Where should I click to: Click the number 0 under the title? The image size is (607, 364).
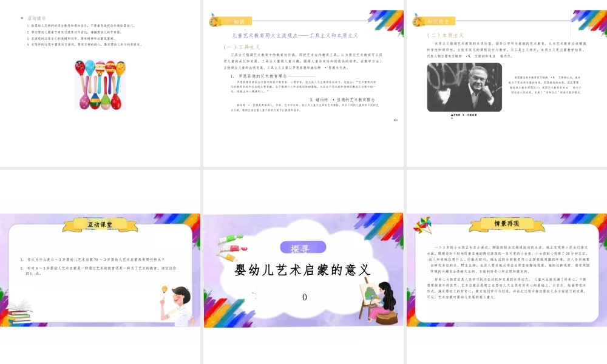click(305, 297)
